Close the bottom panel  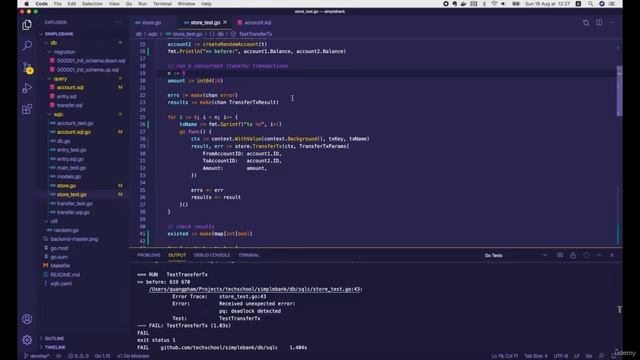pos(612,255)
